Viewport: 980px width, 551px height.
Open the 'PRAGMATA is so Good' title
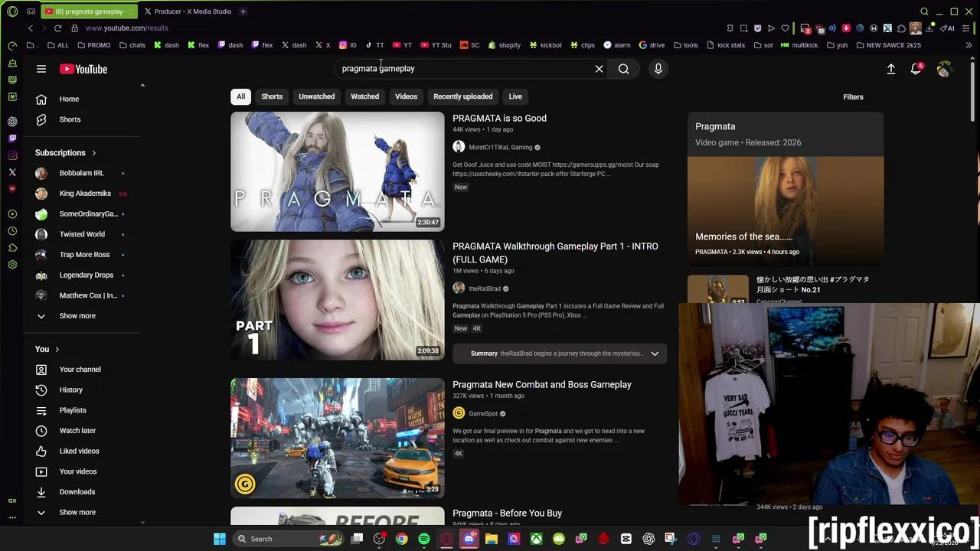tap(499, 119)
